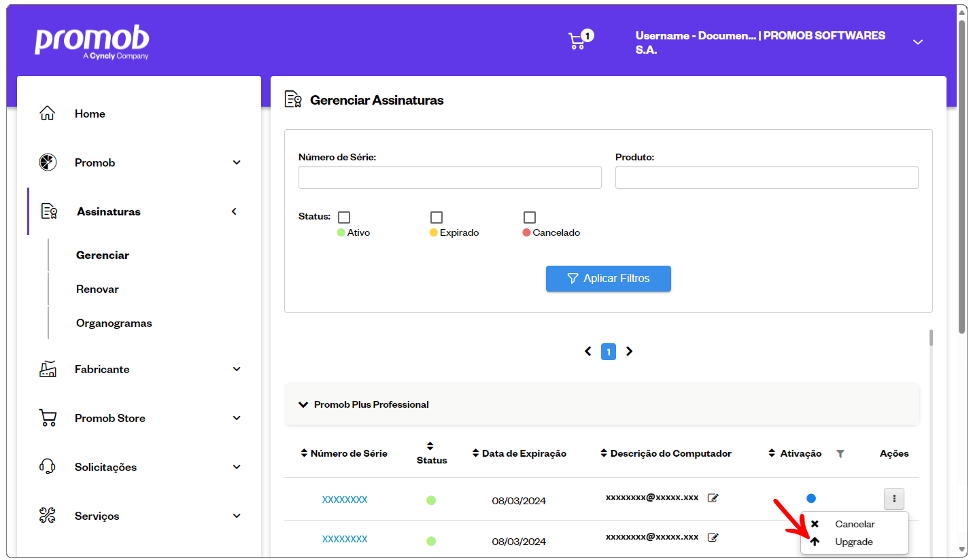Expand the Promob sidebar menu chevron
973x560 pixels.
pos(237,162)
